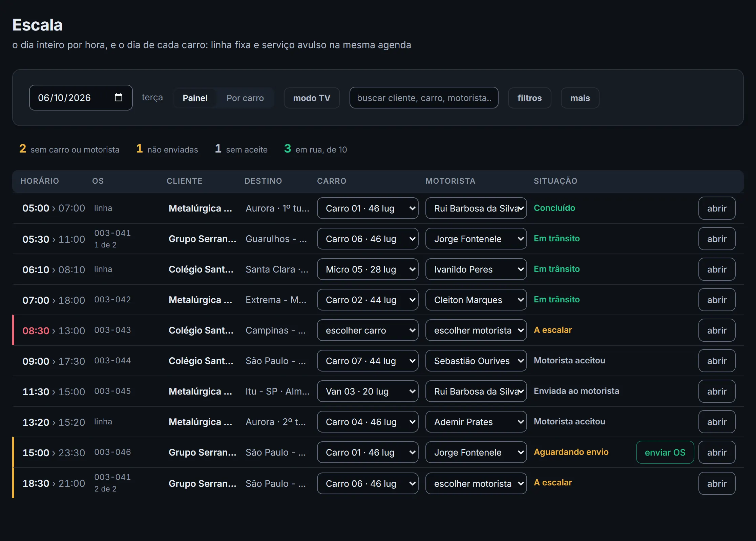The image size is (756, 541).
Task: Open the filtros button
Action: tap(529, 98)
